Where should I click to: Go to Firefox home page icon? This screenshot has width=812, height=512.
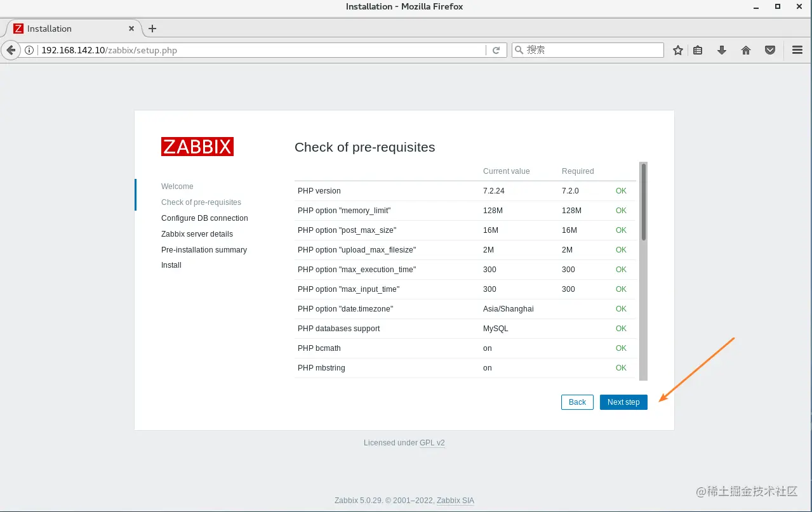tap(746, 50)
